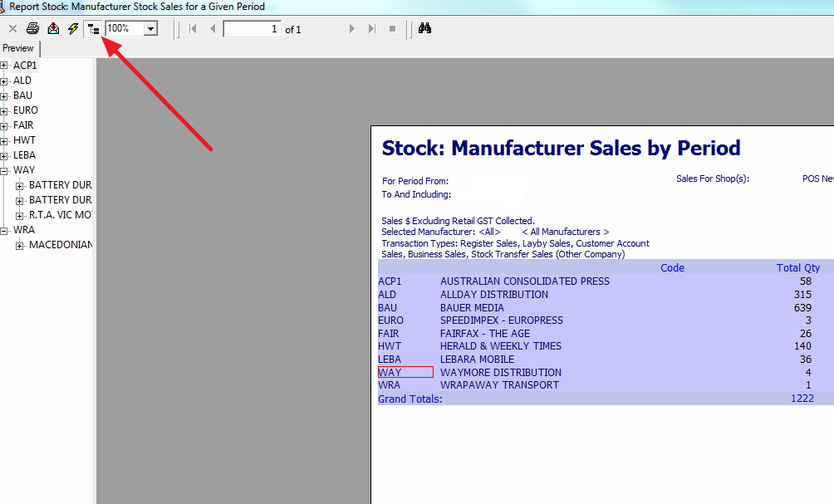Click FAIR code in report table

388,334
